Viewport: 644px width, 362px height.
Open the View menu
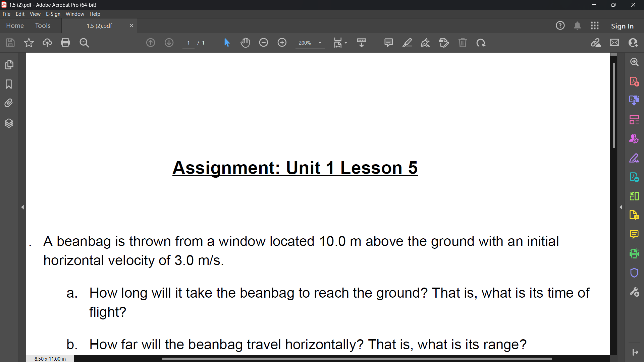click(35, 14)
